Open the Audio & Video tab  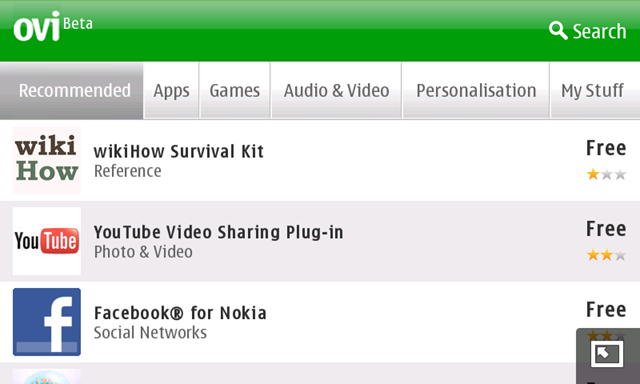pyautogui.click(x=336, y=91)
